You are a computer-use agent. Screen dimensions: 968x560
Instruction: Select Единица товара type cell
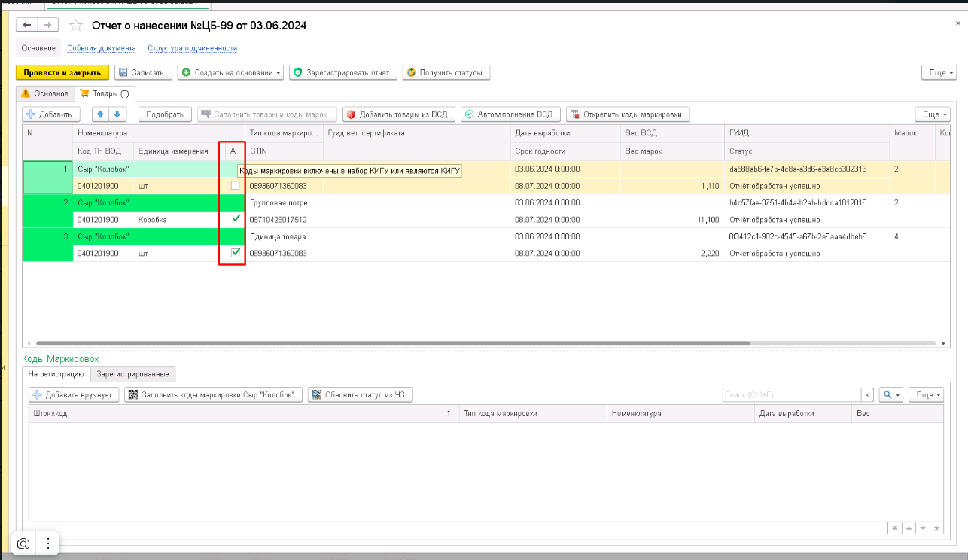[x=285, y=236]
